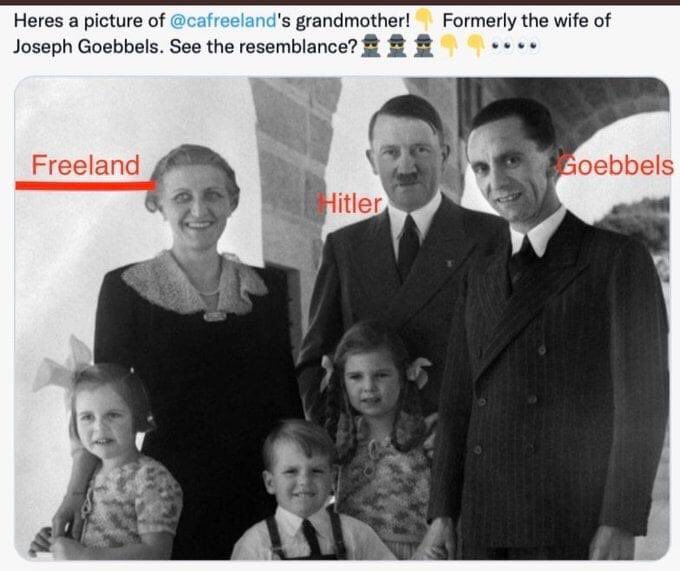The height and width of the screenshot is (571, 680).
Task: Click the red 'Hitler' label text
Action: tap(350, 204)
